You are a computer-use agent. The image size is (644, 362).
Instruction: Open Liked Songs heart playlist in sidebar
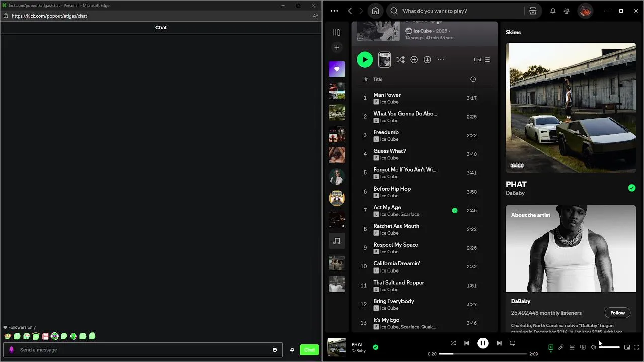click(337, 69)
